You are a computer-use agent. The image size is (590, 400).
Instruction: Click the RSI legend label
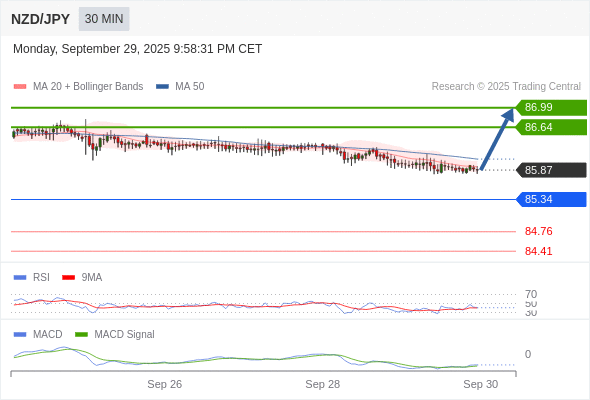tap(41, 278)
